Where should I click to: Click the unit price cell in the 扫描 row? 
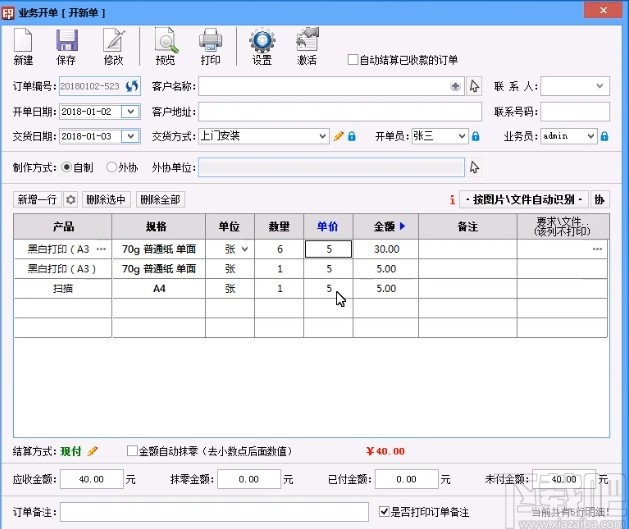(x=328, y=288)
